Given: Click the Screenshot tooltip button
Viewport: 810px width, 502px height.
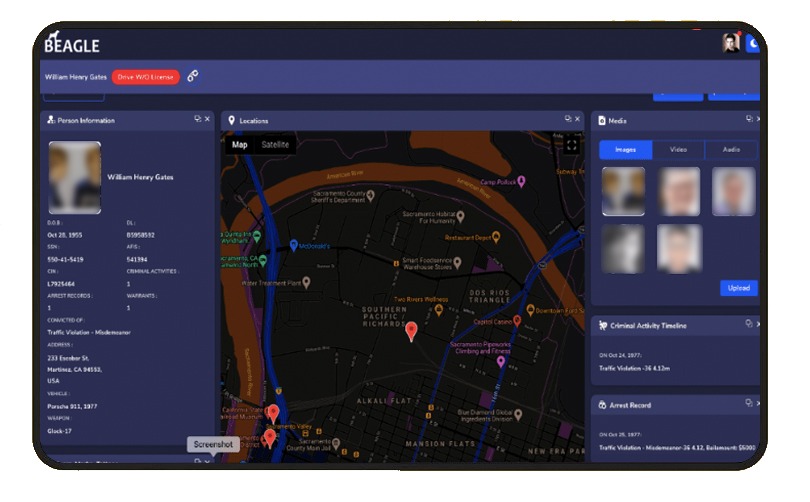Looking at the screenshot, I should pyautogui.click(x=213, y=444).
